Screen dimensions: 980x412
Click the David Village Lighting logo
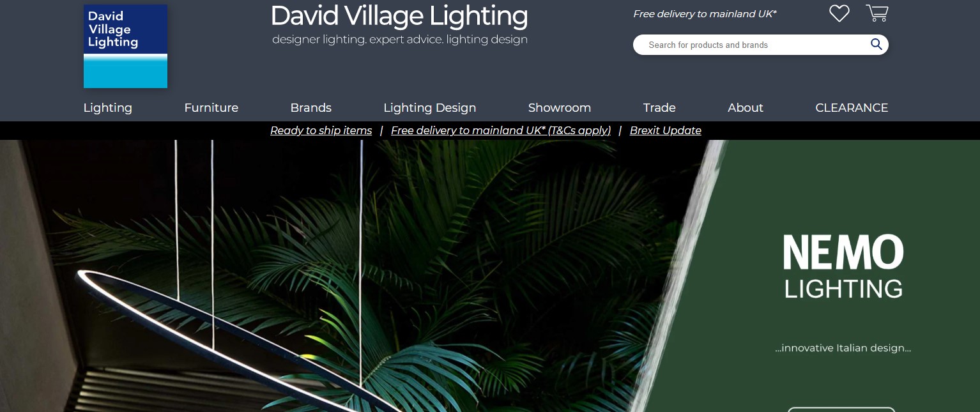[x=125, y=46]
